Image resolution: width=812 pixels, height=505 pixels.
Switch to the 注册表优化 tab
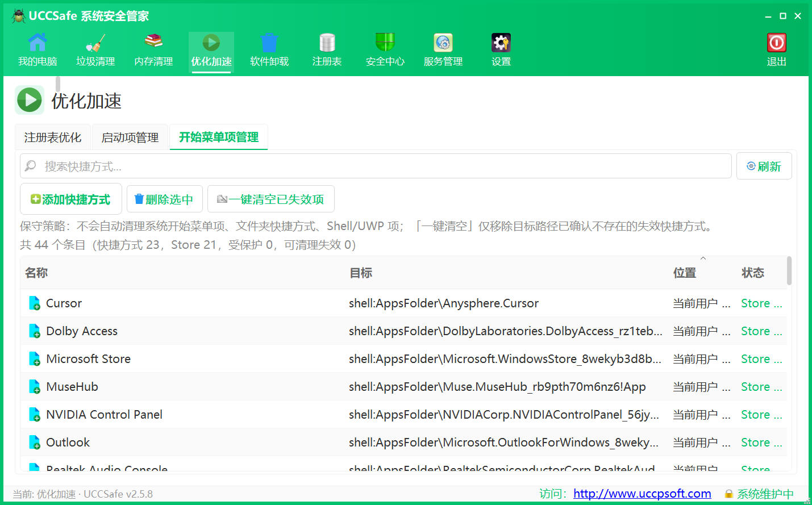53,137
